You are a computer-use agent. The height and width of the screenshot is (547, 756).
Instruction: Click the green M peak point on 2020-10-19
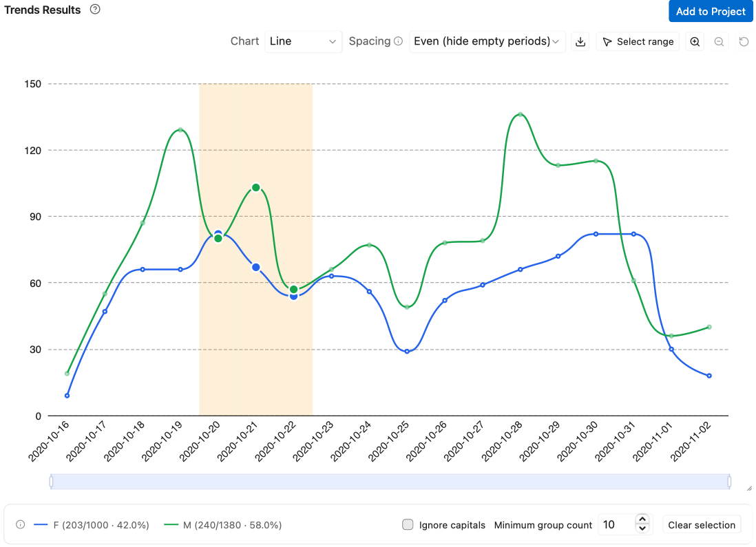[x=180, y=129]
